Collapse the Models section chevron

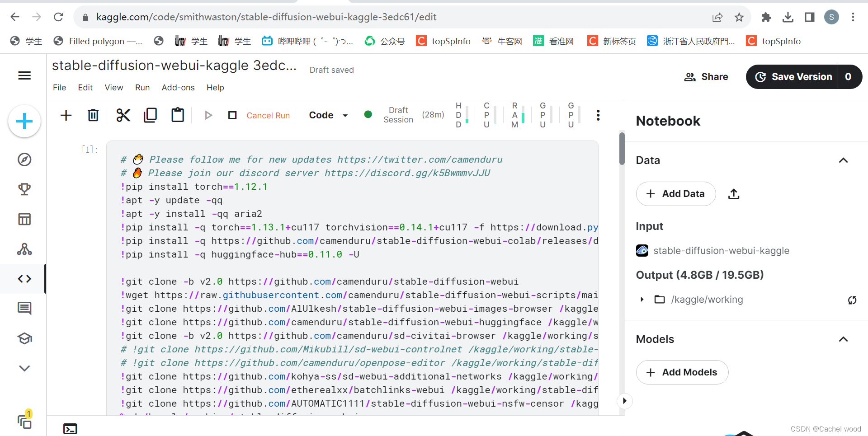(843, 339)
